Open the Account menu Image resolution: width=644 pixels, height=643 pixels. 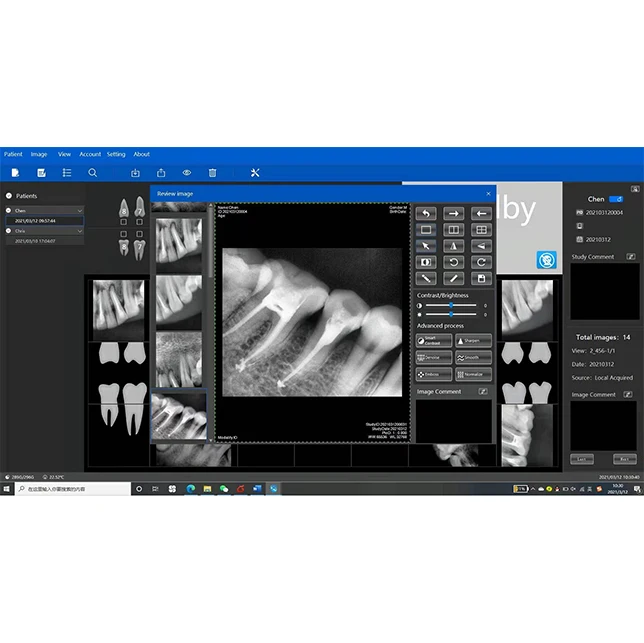click(90, 154)
